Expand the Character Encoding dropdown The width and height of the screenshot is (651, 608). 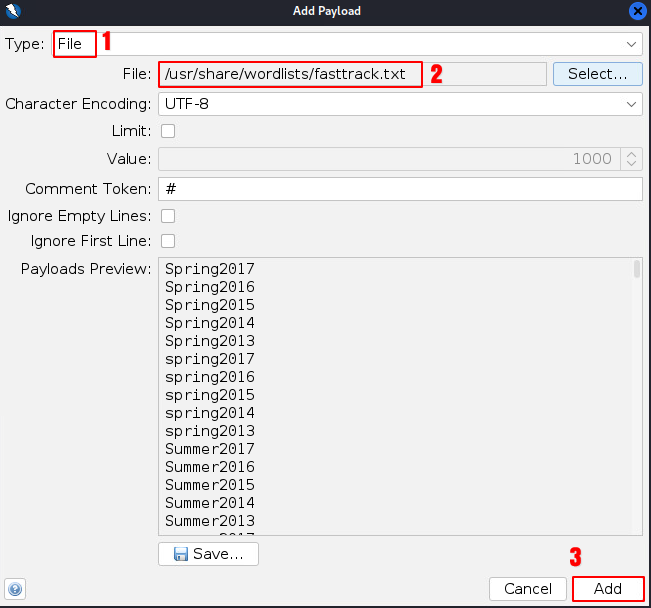(631, 104)
